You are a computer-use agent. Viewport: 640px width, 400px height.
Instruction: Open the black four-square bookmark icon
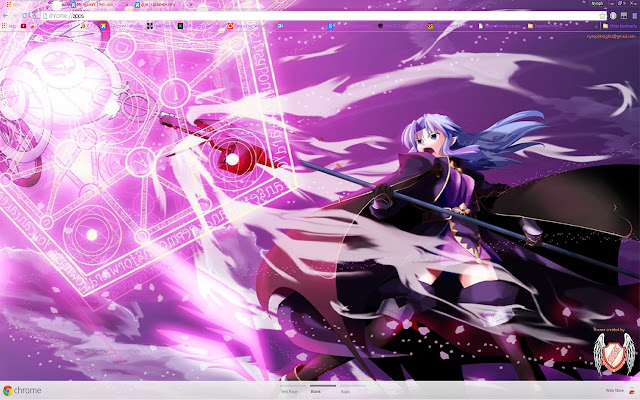pos(150,26)
